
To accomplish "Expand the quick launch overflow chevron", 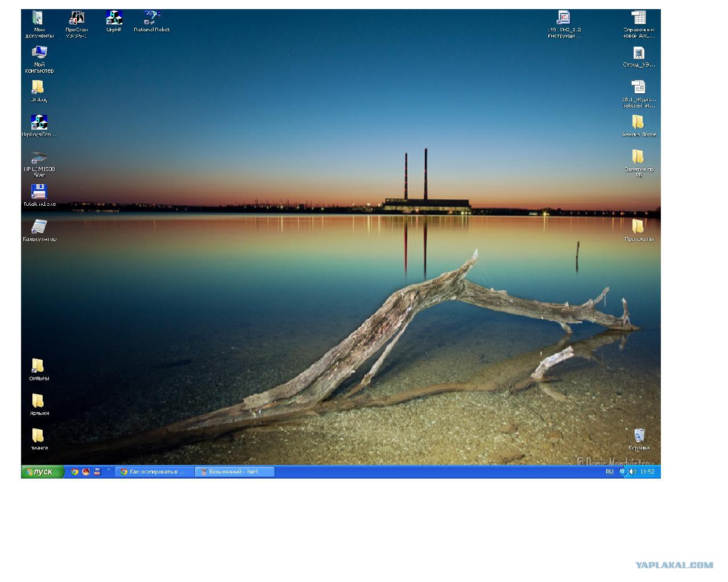I will 109,469.
